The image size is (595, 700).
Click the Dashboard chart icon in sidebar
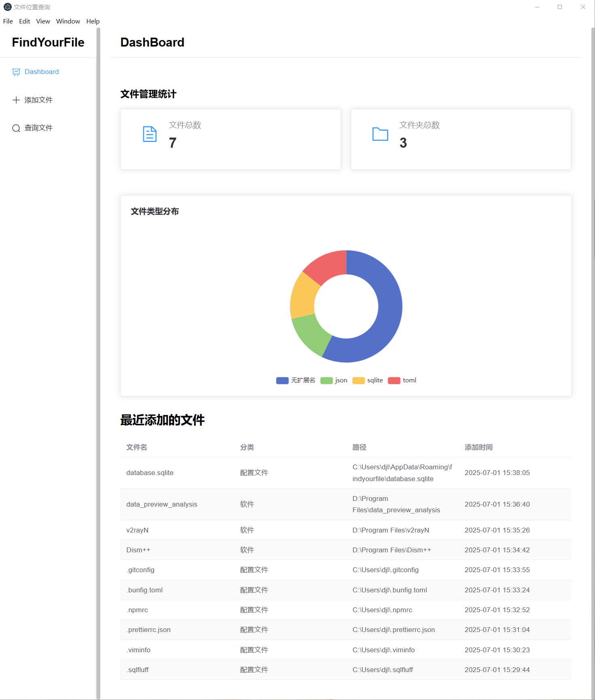(x=16, y=72)
